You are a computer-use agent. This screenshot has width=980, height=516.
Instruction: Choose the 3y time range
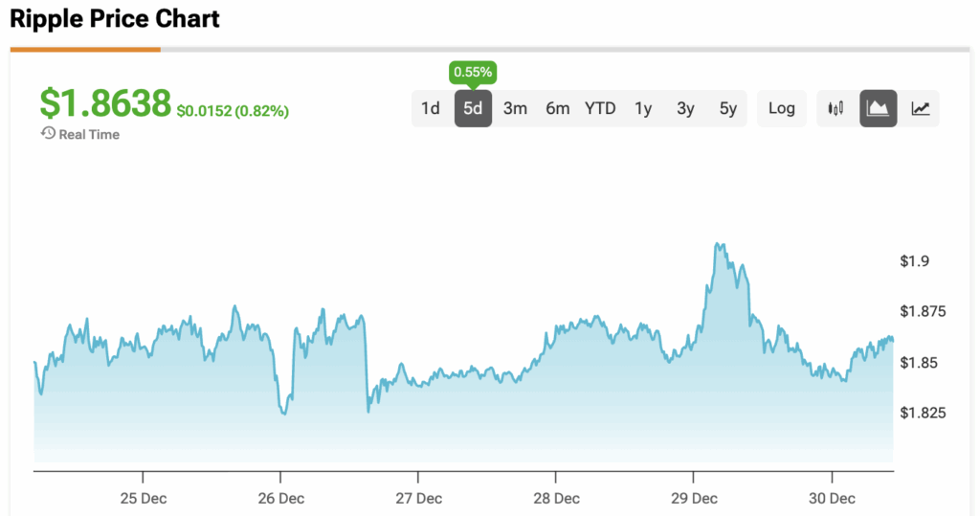click(685, 108)
